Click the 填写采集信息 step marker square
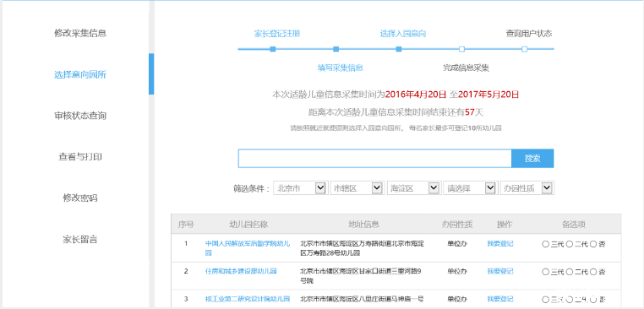The image size is (644, 309). pos(336,49)
